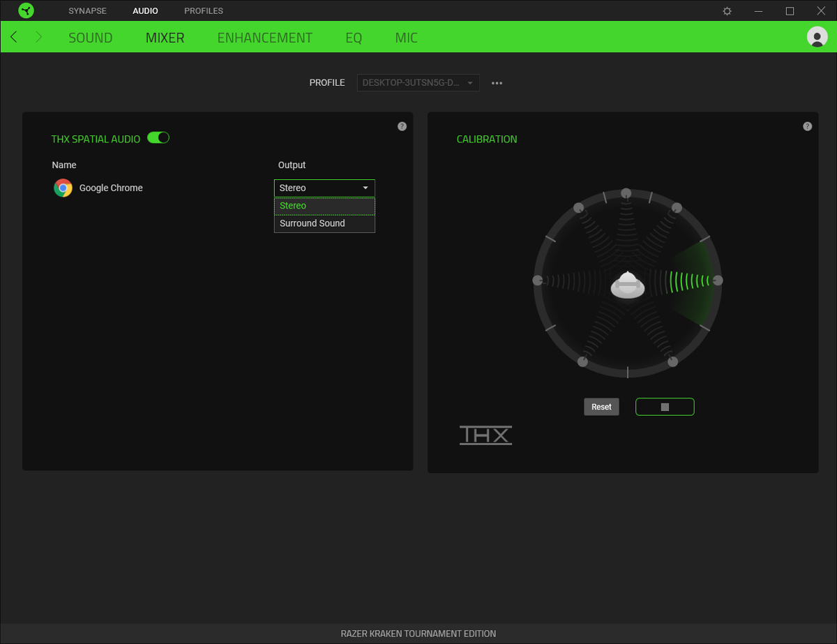Click the Output column header
The height and width of the screenshot is (644, 837).
pyautogui.click(x=292, y=165)
